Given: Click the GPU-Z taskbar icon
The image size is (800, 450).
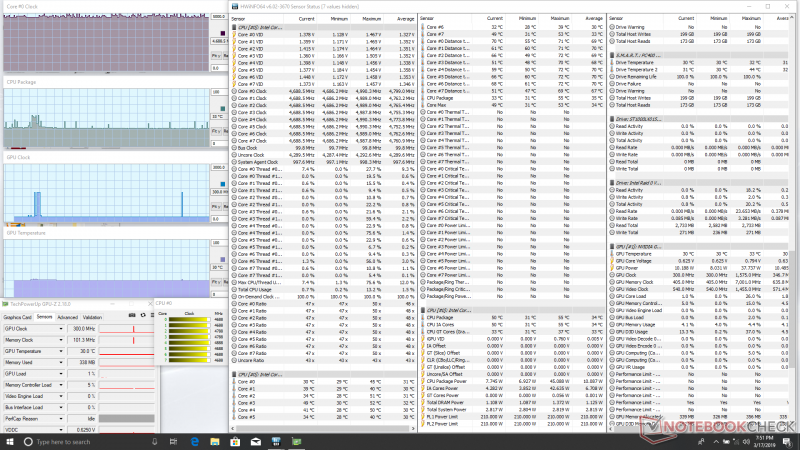Looking at the screenshot, I should click(296, 441).
